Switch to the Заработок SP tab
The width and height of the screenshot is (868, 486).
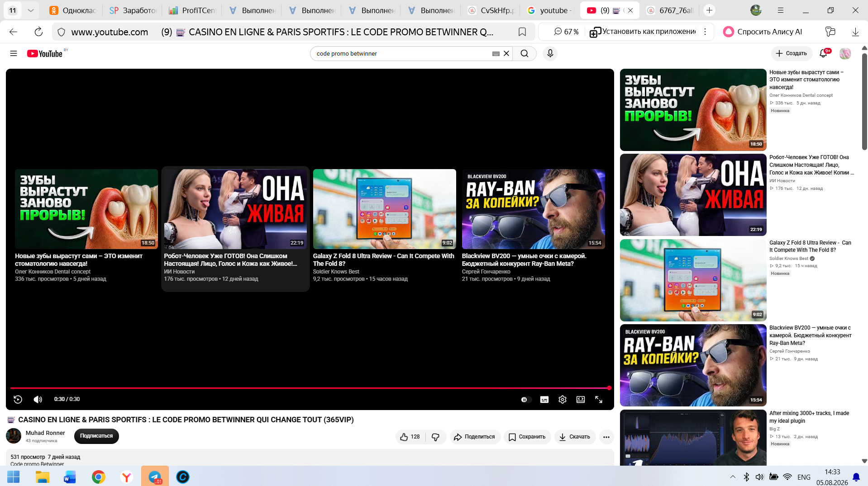click(133, 10)
